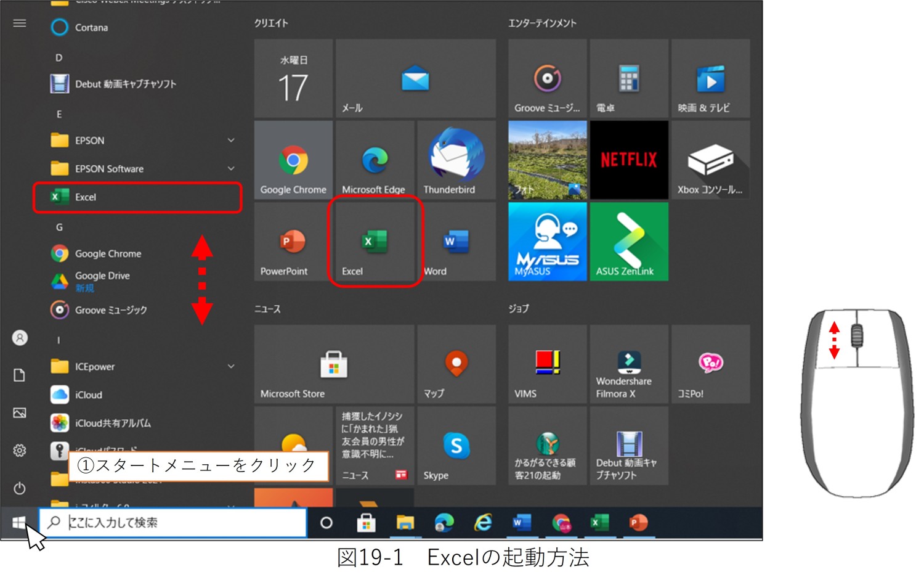
Task: Open Word from the taskbar
Action: click(522, 523)
